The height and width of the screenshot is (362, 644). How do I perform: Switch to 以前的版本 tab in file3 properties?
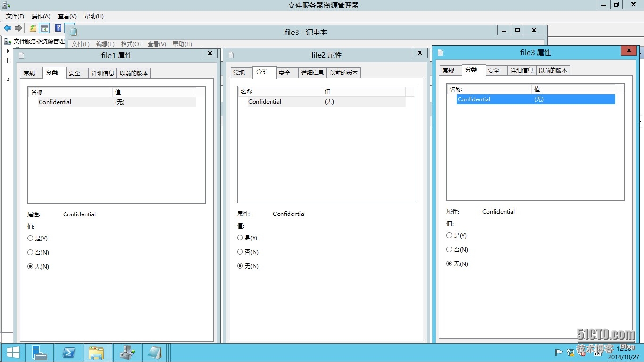553,70
